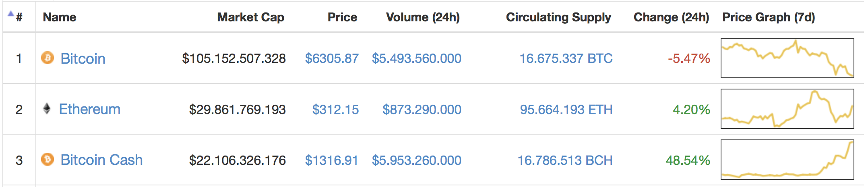Sort table by Name column header
The width and height of the screenshot is (868, 187).
(x=60, y=17)
